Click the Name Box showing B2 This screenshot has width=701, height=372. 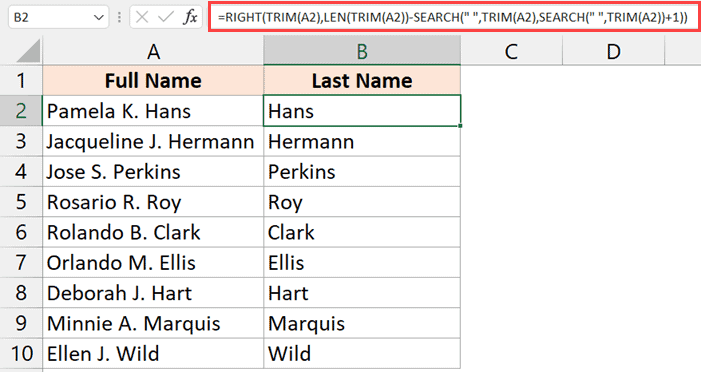pyautogui.click(x=59, y=17)
